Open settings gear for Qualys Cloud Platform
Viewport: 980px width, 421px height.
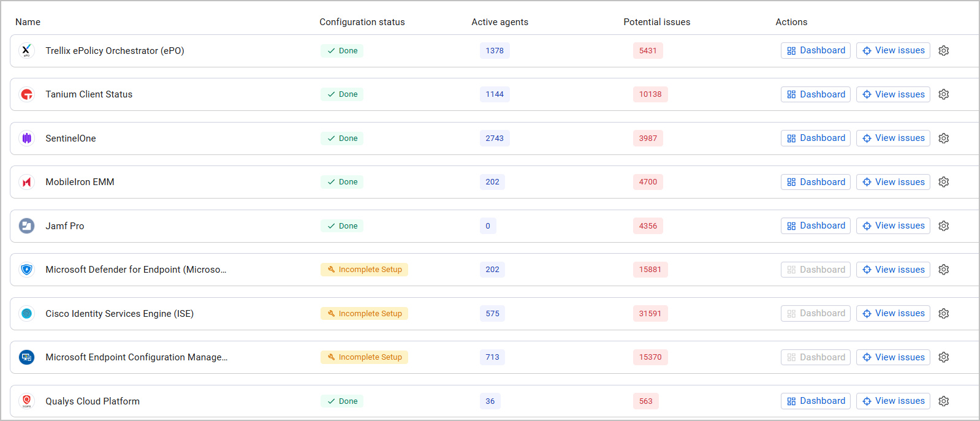click(x=944, y=401)
